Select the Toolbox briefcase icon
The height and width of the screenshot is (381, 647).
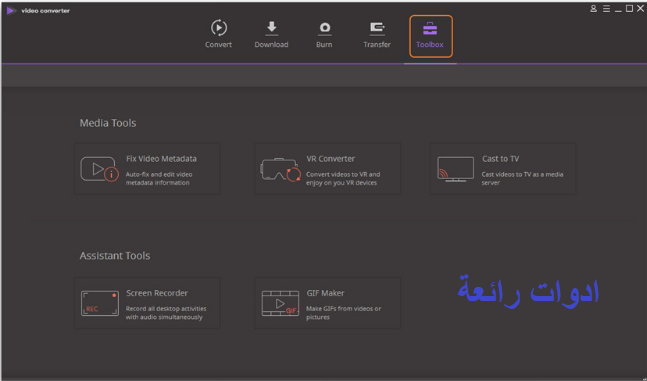click(430, 28)
